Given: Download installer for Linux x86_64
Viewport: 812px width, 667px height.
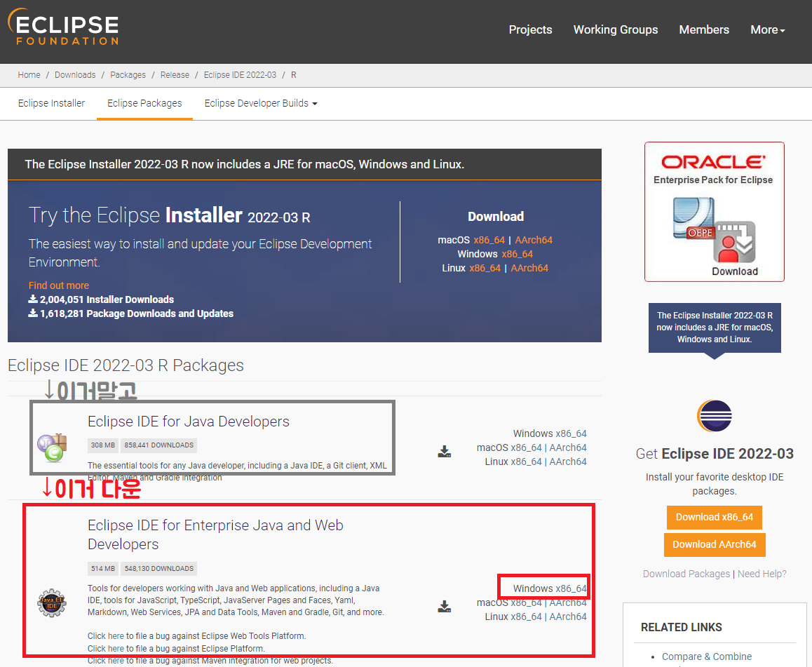Looking at the screenshot, I should coord(485,268).
